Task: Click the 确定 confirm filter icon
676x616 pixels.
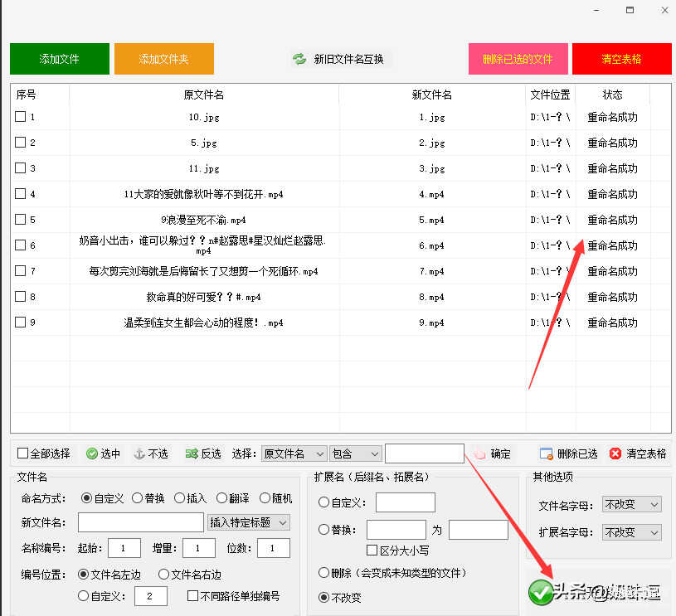Action: (x=479, y=454)
